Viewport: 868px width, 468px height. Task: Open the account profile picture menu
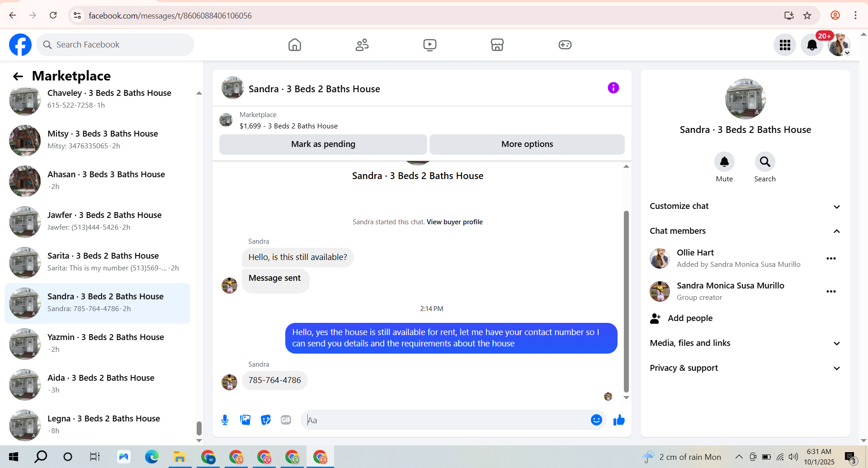pos(839,45)
